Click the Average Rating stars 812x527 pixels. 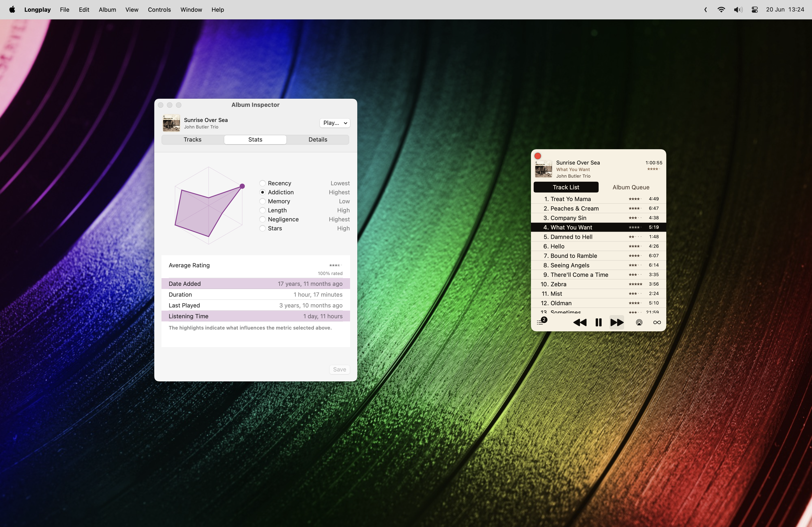[335, 266]
